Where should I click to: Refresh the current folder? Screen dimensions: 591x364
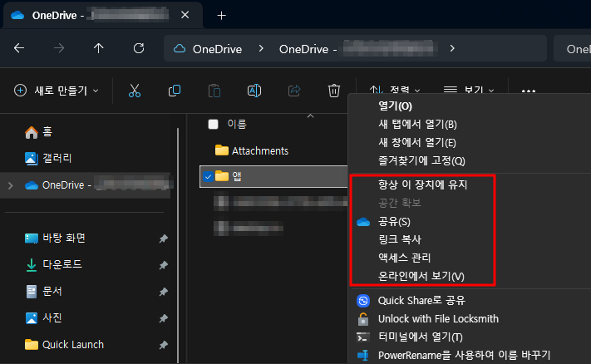[x=139, y=48]
